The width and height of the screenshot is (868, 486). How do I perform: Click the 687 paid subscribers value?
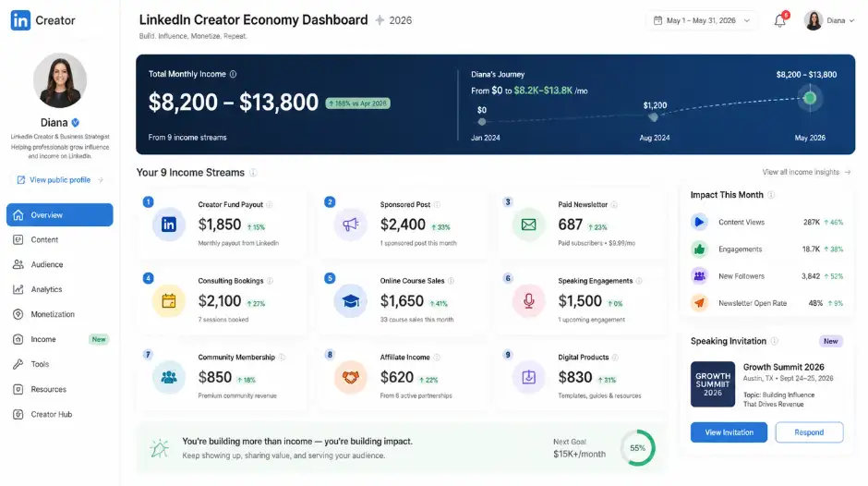tap(570, 225)
